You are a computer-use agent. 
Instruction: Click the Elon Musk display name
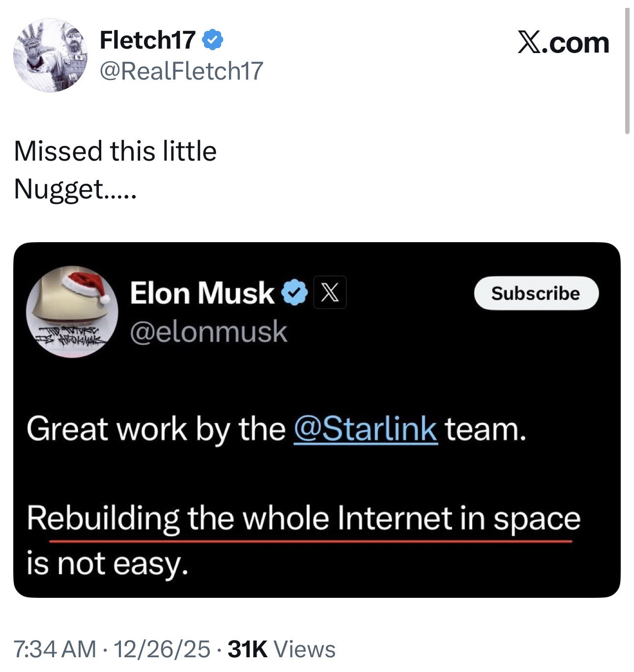tap(202, 293)
